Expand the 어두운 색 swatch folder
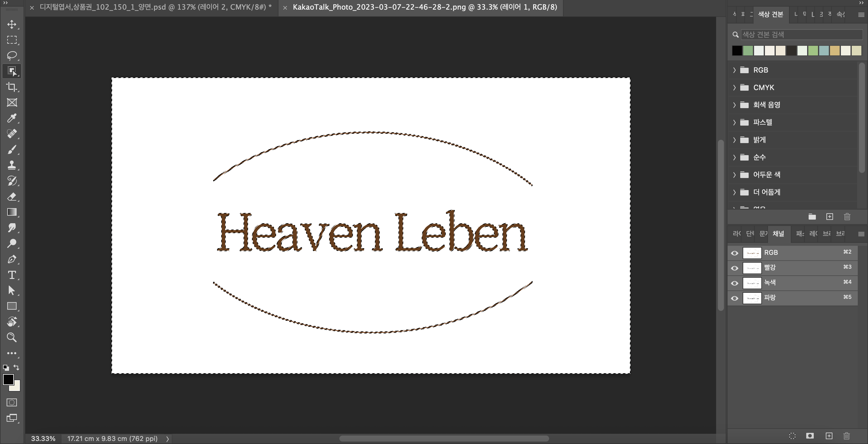The height and width of the screenshot is (444, 868). (x=734, y=174)
